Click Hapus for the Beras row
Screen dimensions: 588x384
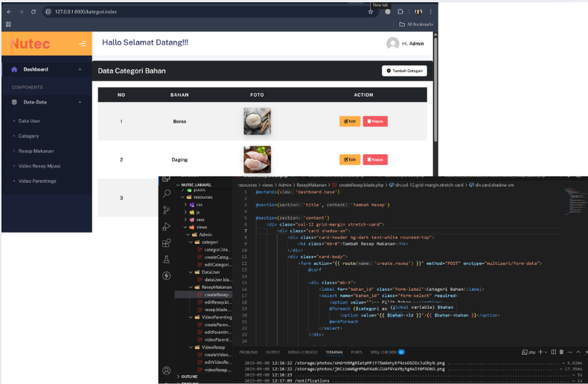click(x=375, y=121)
